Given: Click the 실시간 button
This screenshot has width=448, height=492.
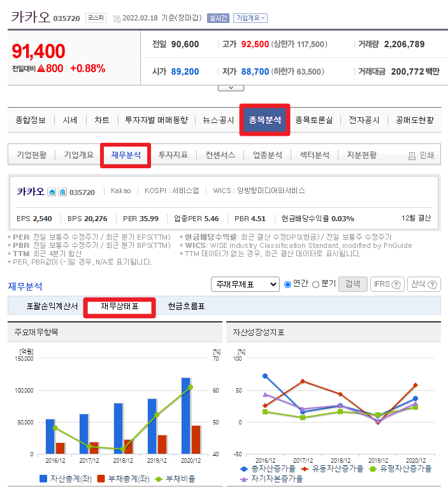Looking at the screenshot, I should (x=218, y=18).
